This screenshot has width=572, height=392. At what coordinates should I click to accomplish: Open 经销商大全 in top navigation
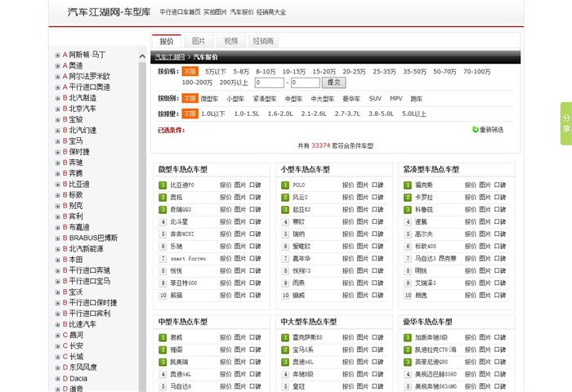(271, 12)
